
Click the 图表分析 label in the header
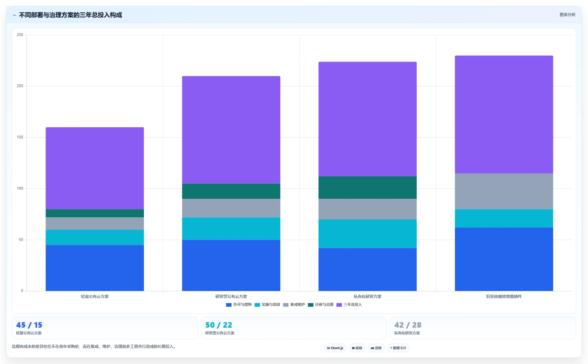[x=567, y=15]
